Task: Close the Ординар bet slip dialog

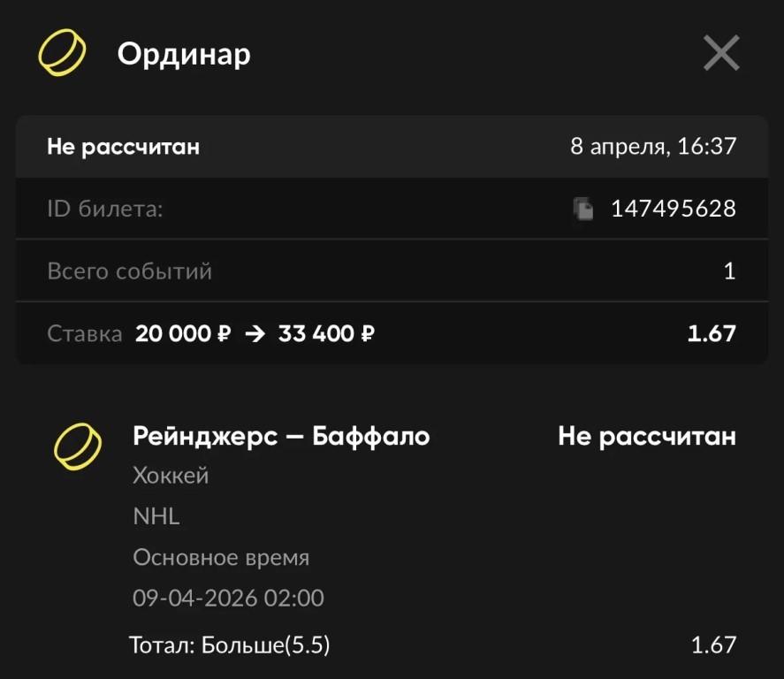Action: pyautogui.click(x=720, y=55)
